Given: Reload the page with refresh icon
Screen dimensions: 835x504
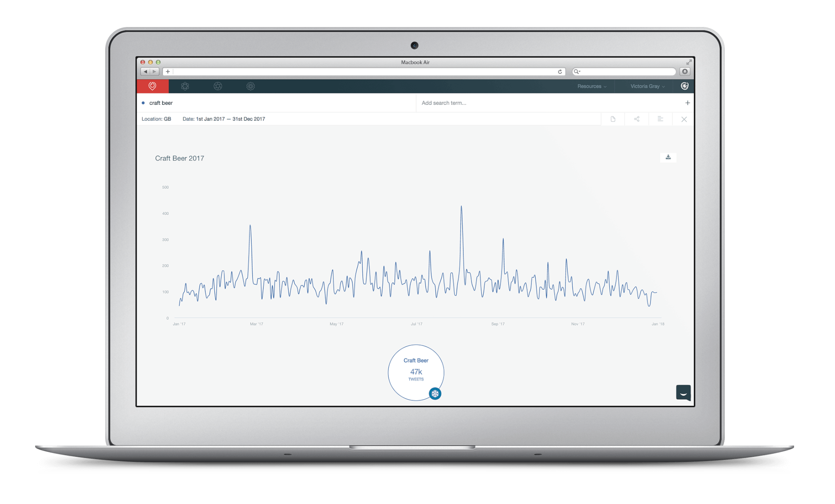Looking at the screenshot, I should [560, 72].
